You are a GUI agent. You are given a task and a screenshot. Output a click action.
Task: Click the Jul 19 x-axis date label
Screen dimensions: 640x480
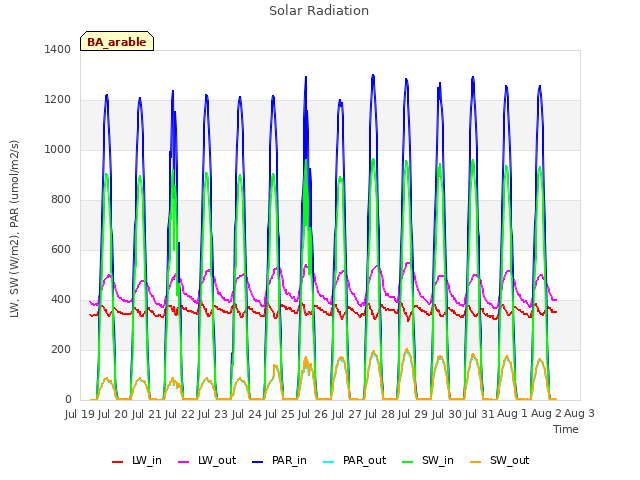(x=80, y=414)
